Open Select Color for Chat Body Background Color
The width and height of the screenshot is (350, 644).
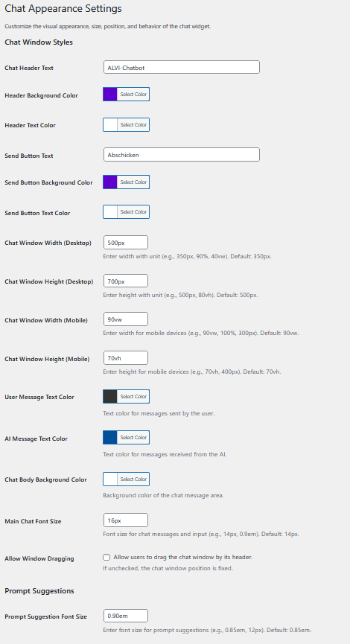[x=133, y=479]
